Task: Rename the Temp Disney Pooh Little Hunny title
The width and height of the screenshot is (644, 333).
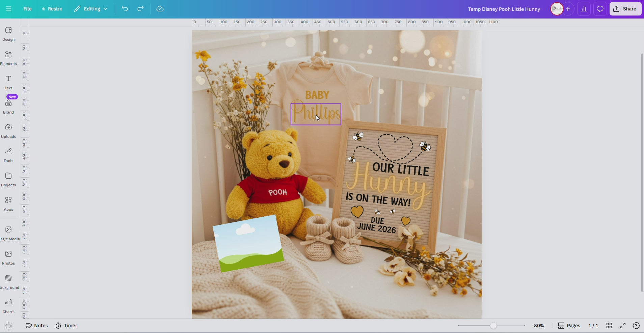Action: tap(504, 9)
